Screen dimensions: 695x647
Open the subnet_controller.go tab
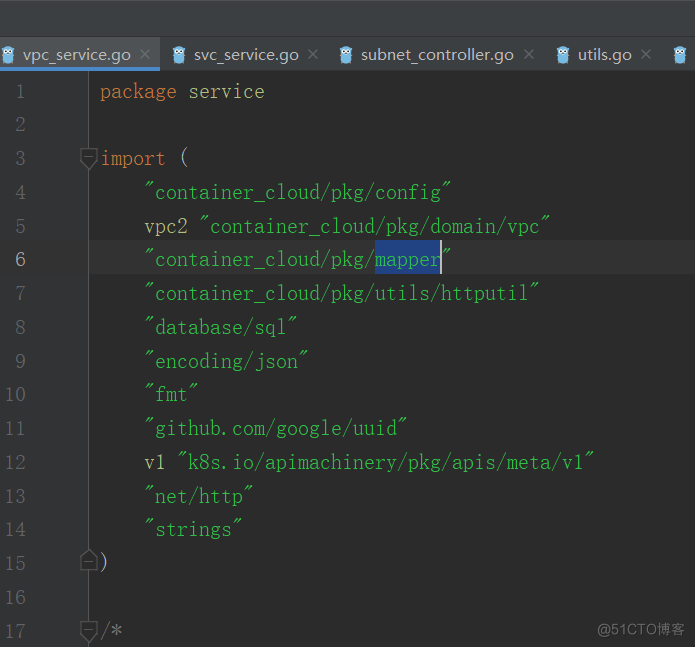[x=437, y=54]
